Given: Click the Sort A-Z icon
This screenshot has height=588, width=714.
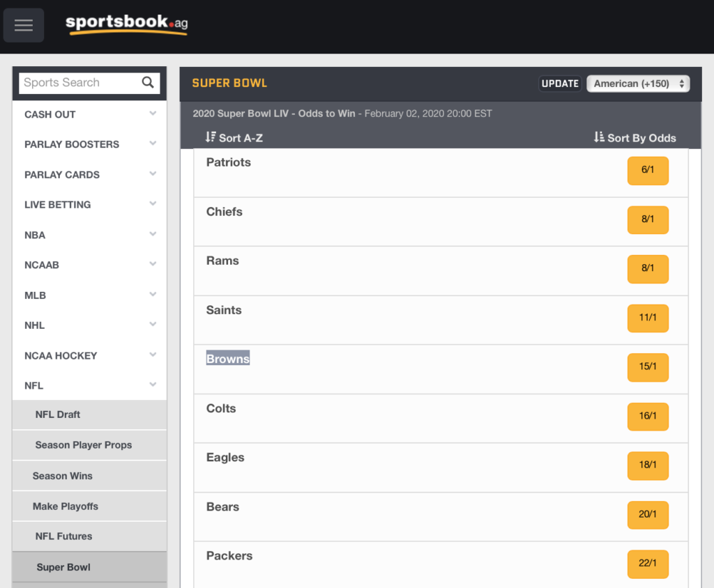Looking at the screenshot, I should [x=211, y=137].
